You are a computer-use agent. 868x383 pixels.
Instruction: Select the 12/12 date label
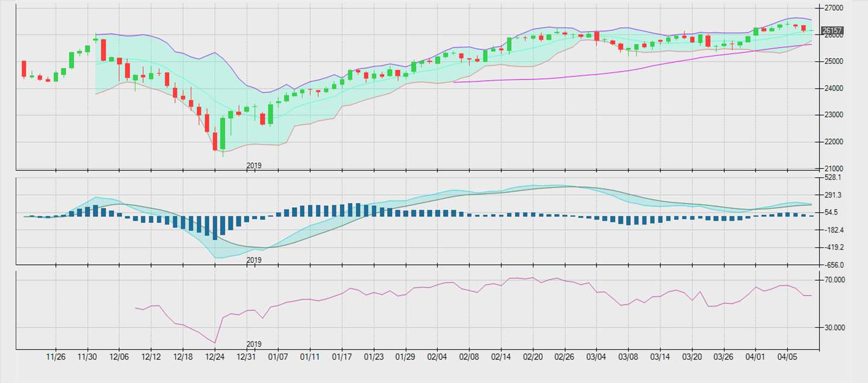pyautogui.click(x=151, y=356)
